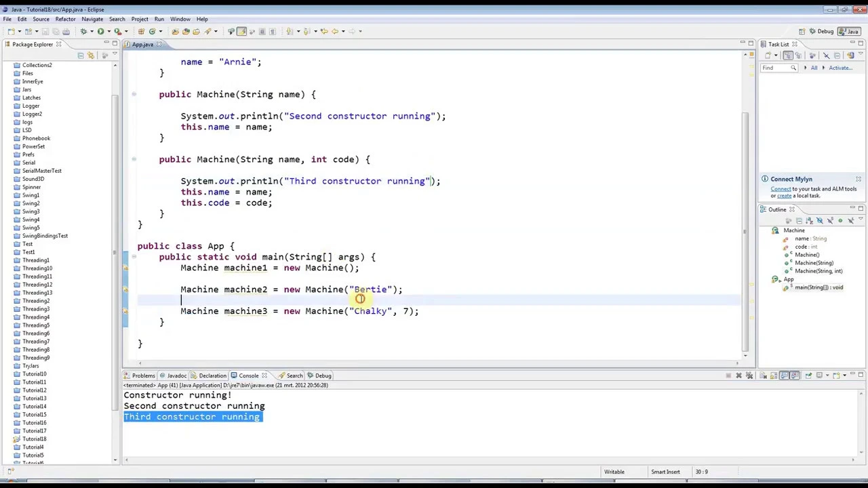Click the Pin Console icon
This screenshot has height=488, width=868.
(x=808, y=375)
